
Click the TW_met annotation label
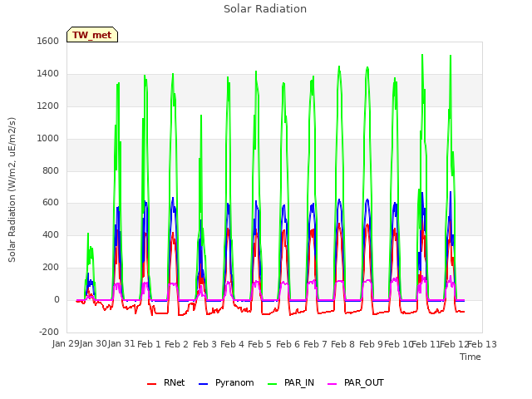tap(92, 35)
